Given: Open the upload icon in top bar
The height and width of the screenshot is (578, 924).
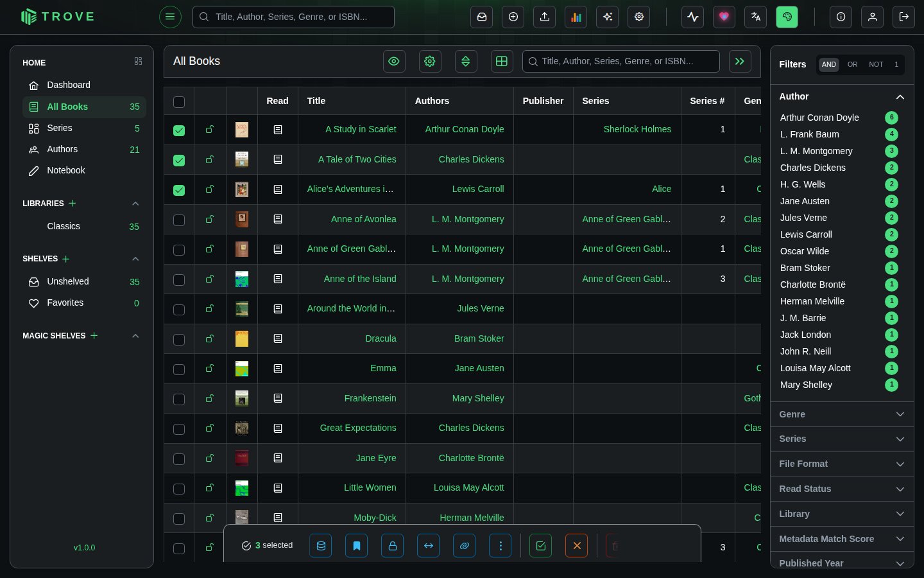Looking at the screenshot, I should (x=545, y=17).
